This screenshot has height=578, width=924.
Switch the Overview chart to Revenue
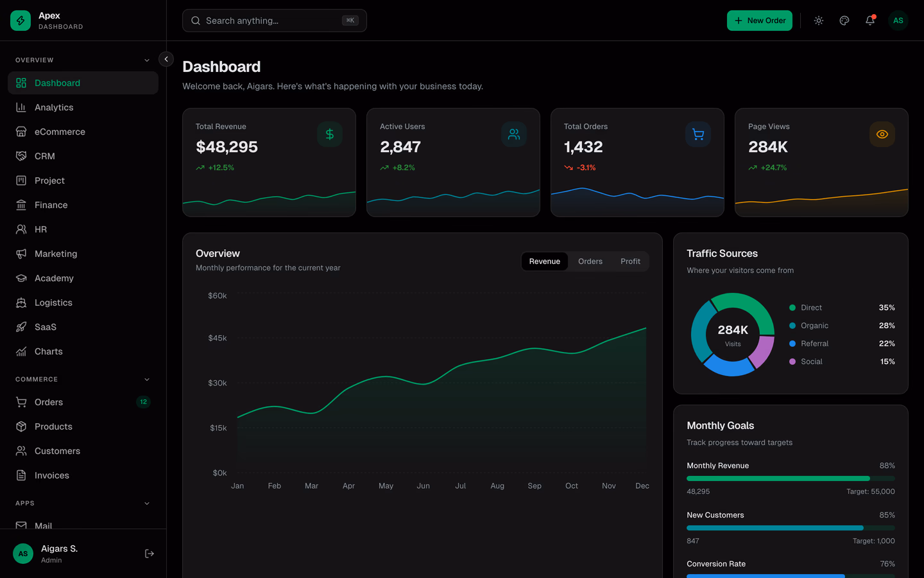(545, 261)
